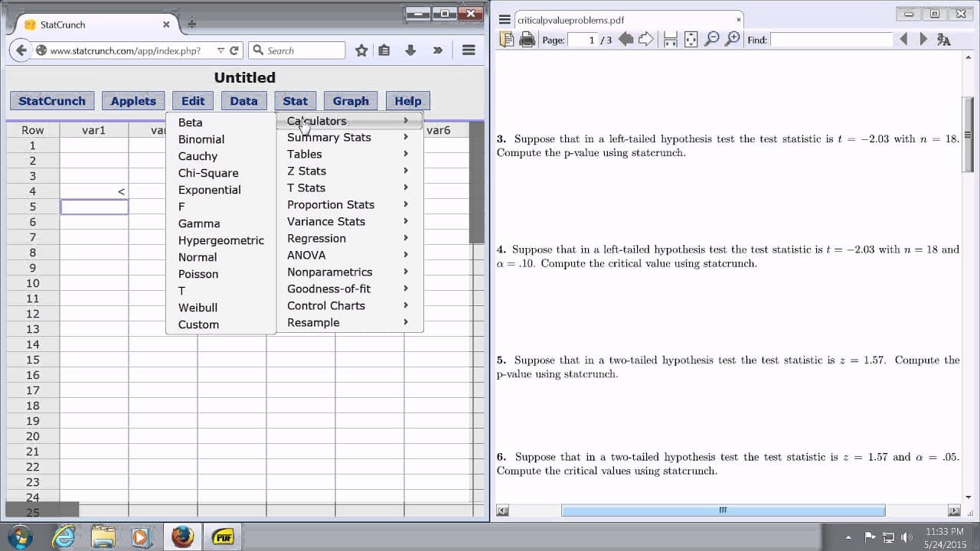
Task: Bookmark this page with the star icon
Action: tap(361, 51)
